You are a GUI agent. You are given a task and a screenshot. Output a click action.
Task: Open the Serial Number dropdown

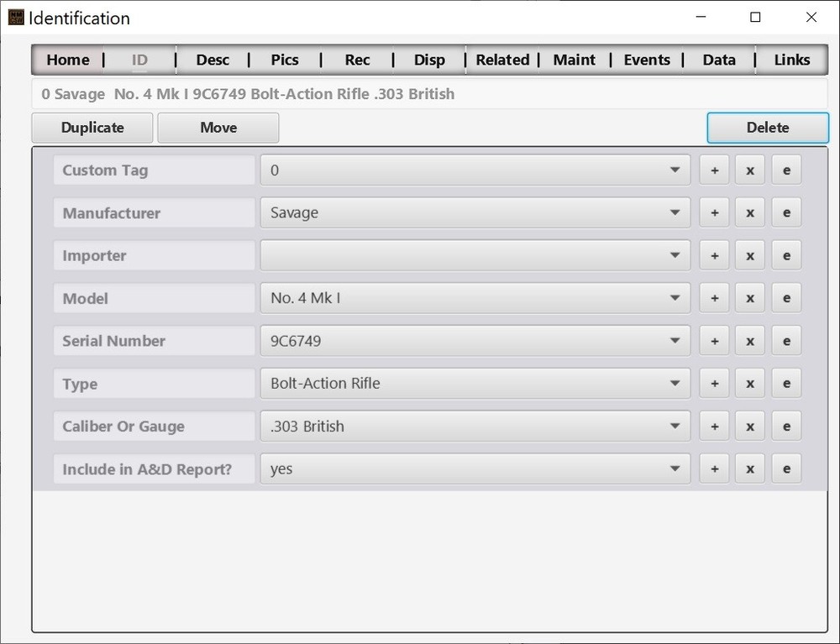coord(676,340)
